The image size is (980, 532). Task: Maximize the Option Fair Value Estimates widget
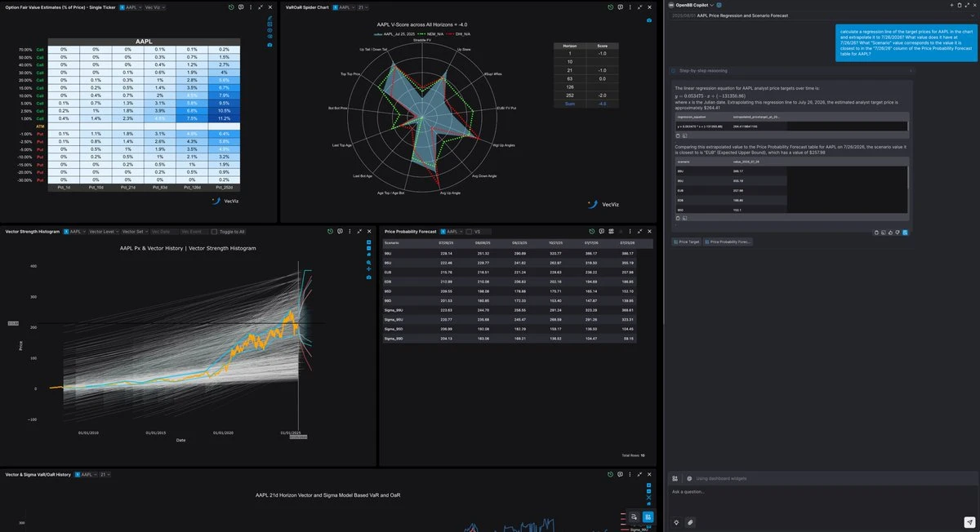click(x=260, y=7)
